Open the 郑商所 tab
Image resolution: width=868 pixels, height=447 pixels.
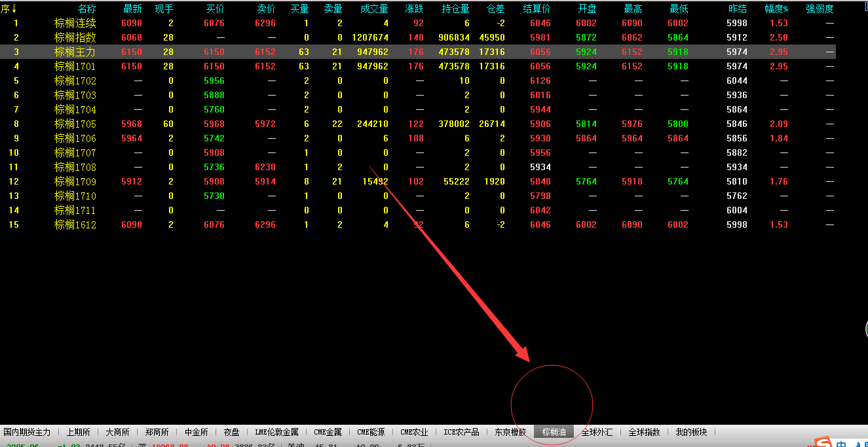pos(157,432)
